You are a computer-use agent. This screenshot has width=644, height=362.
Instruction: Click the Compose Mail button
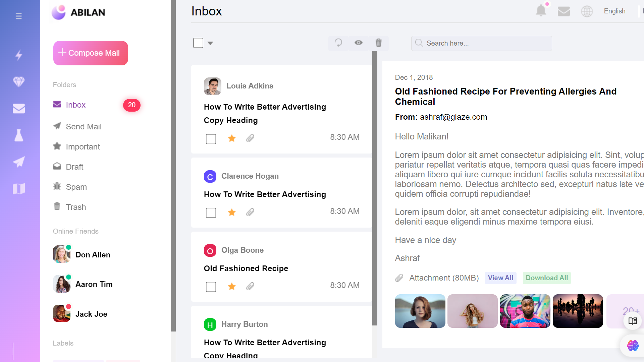pyautogui.click(x=91, y=53)
